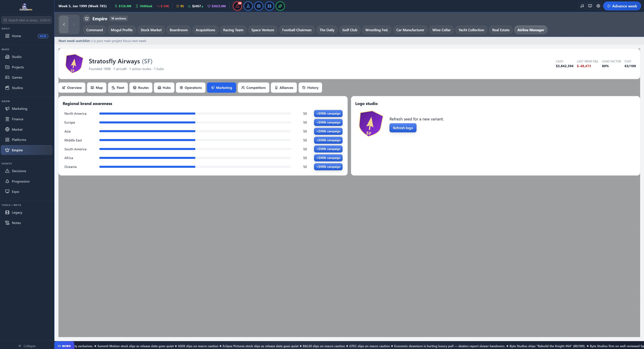
Task: Open the green sparkles icon
Action: (280, 6)
